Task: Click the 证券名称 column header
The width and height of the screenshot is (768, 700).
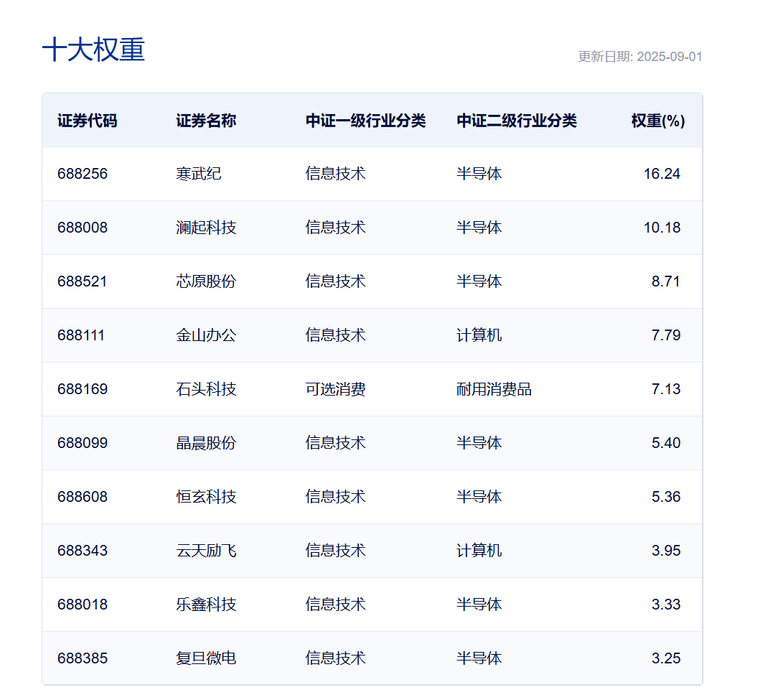Action: 206,121
